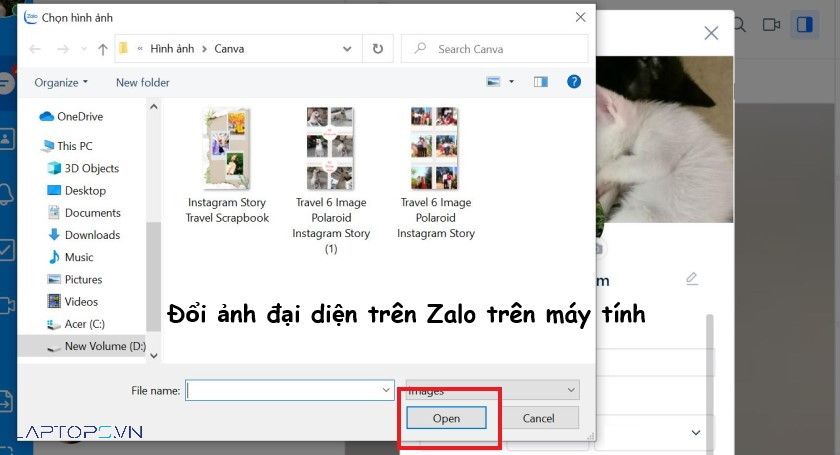Select the Acer (C:) drive

(x=76, y=324)
